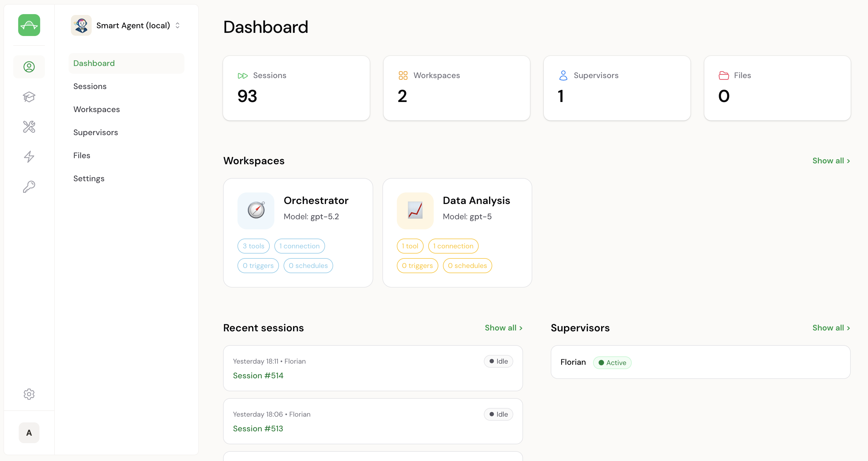
Task: Click 'Show all' next to Recent sessions
Action: [x=503, y=328]
